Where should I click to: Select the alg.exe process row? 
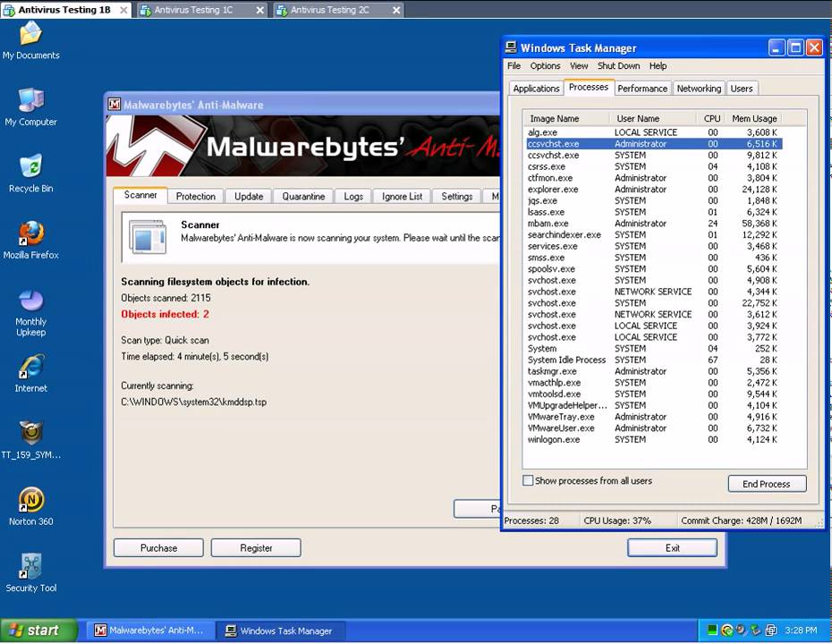tap(654, 132)
